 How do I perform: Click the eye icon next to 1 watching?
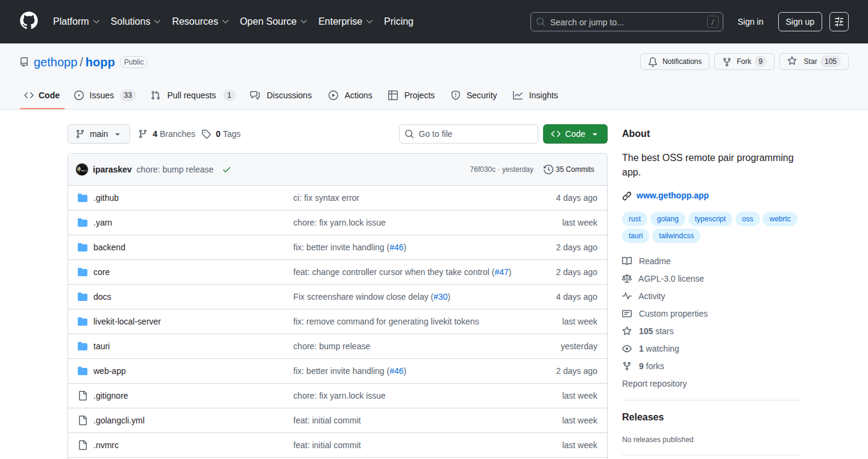click(x=627, y=349)
